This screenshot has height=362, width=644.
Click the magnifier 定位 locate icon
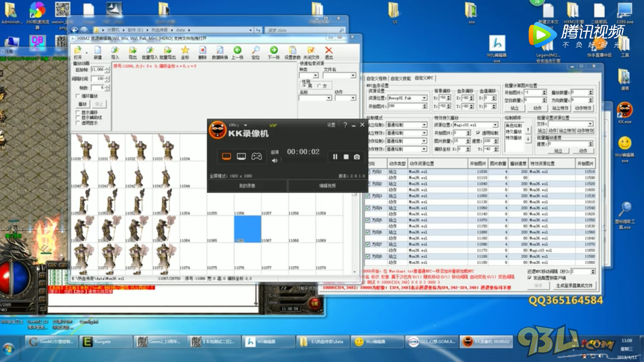tap(255, 52)
